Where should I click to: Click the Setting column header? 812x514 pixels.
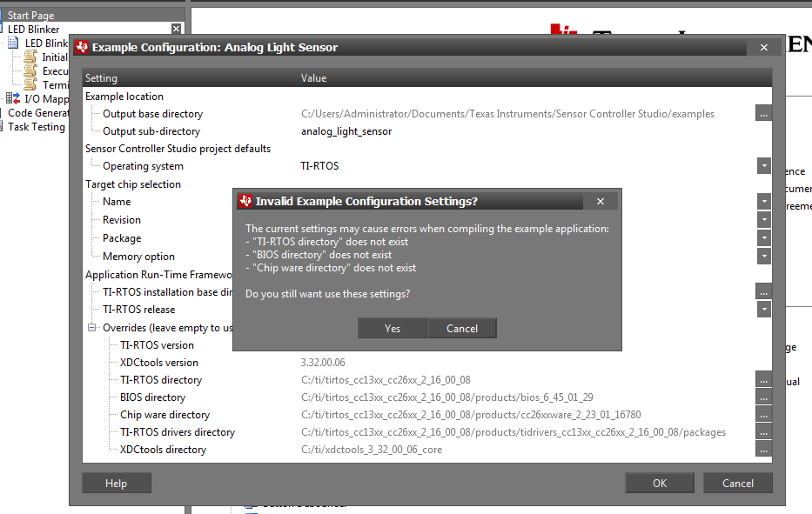[x=101, y=78]
